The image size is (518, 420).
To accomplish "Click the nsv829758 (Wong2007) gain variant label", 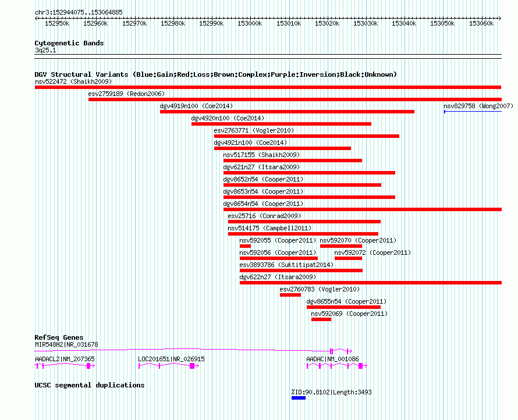I will point(478,106).
